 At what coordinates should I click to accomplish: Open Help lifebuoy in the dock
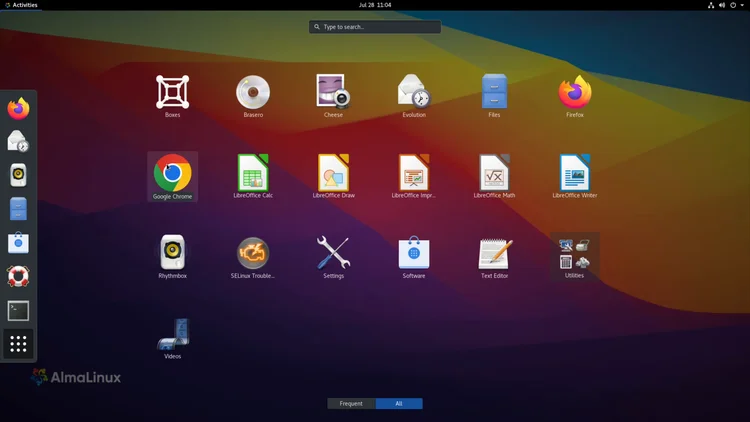[18, 277]
